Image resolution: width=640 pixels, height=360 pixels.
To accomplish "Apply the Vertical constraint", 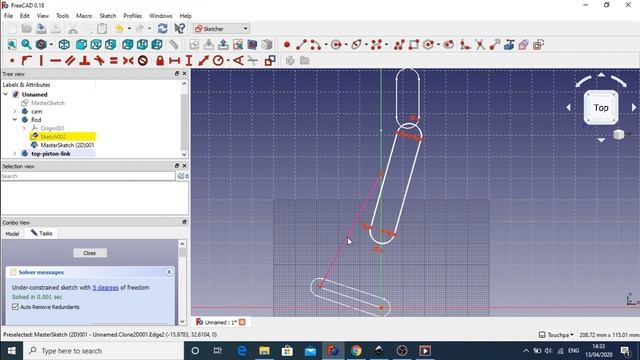I will click(41, 61).
